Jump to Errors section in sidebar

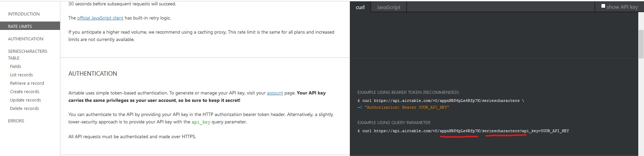click(16, 121)
